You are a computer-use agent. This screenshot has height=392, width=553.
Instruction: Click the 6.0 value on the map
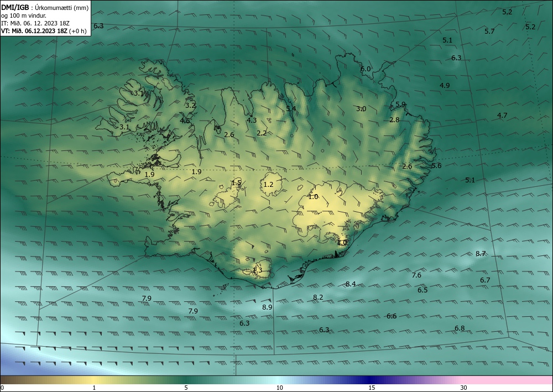(x=366, y=69)
